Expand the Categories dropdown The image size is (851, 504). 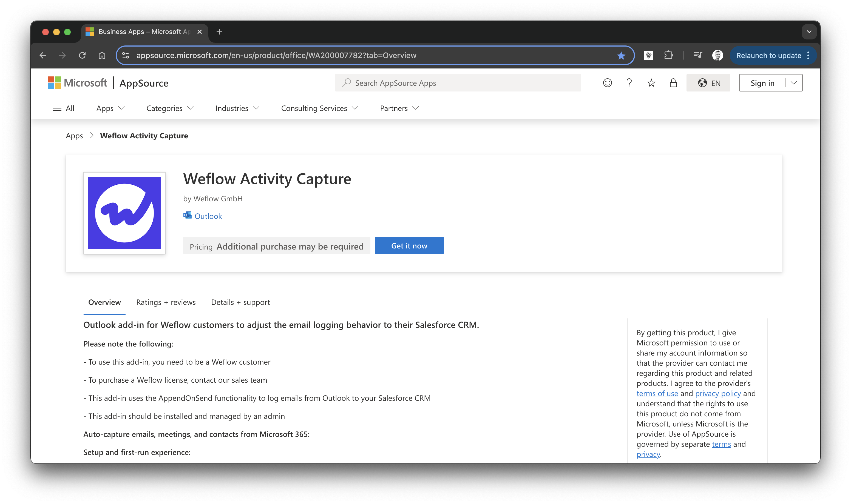coord(170,108)
